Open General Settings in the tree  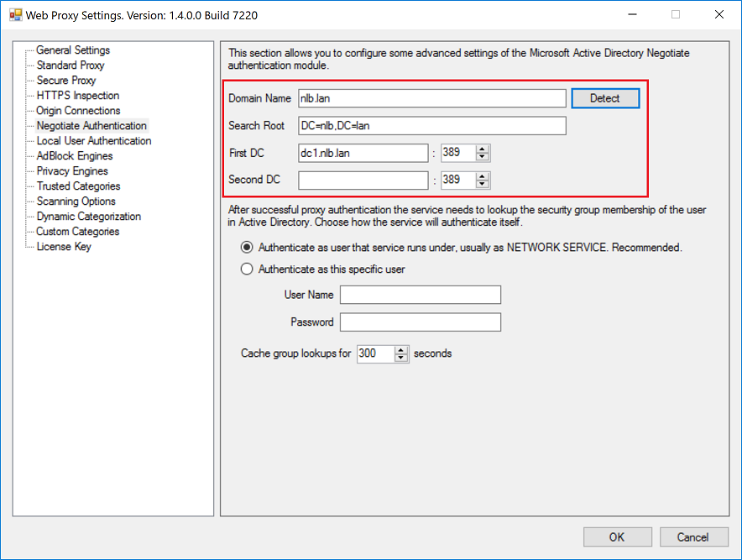pyautogui.click(x=73, y=50)
